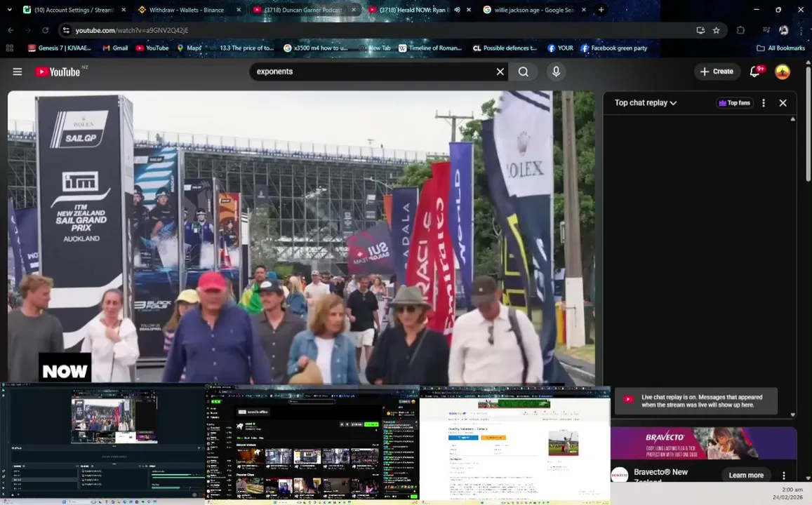
Task: Open the Genesis 7 | KJVAAE bookmark
Action: pyautogui.click(x=60, y=48)
